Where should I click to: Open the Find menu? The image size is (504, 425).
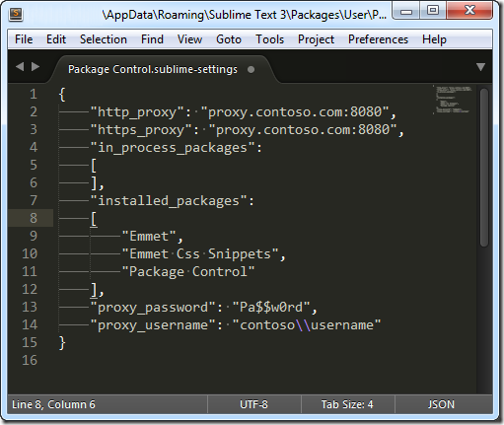[152, 39]
